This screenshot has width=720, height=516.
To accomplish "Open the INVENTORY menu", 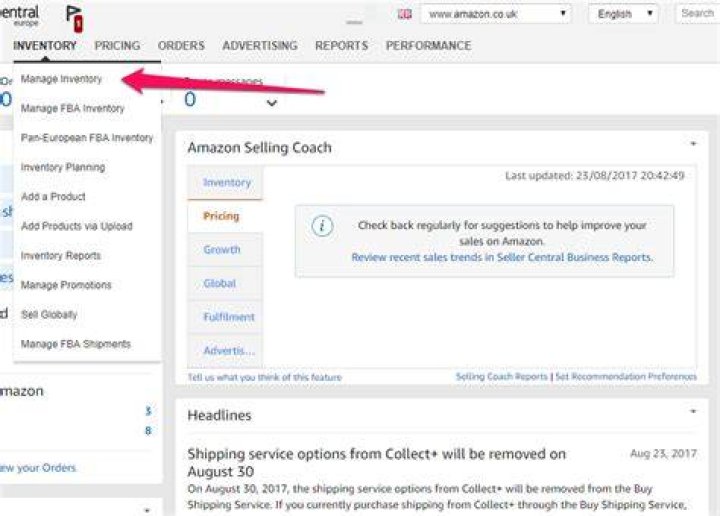I will (45, 46).
